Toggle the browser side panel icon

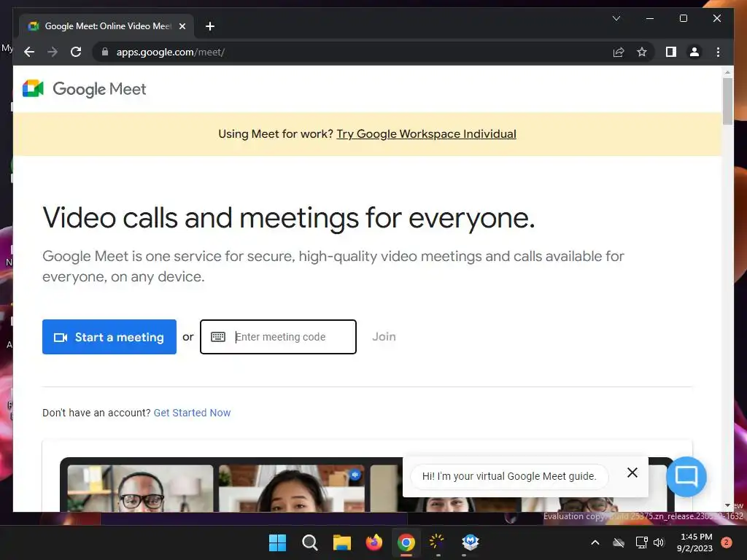click(x=671, y=52)
